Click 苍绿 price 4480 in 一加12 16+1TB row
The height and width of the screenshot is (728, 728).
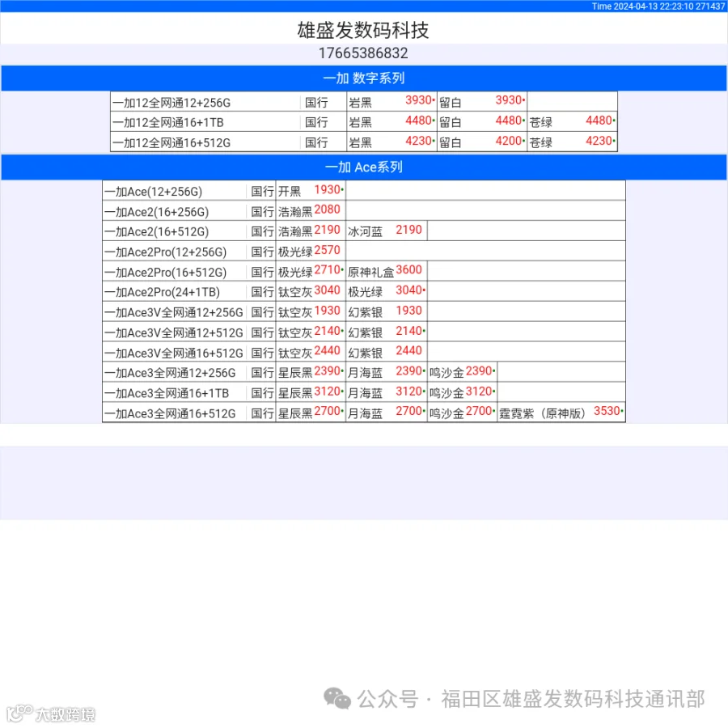(x=599, y=121)
